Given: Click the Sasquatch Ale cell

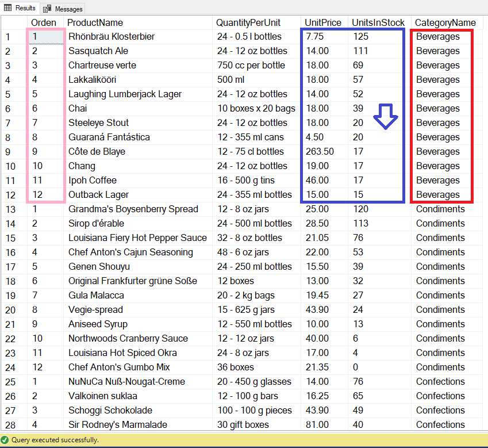Looking at the screenshot, I should pos(138,51).
